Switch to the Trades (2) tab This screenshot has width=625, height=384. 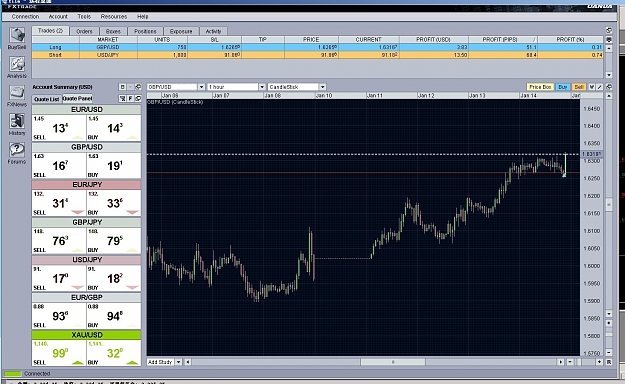point(50,31)
